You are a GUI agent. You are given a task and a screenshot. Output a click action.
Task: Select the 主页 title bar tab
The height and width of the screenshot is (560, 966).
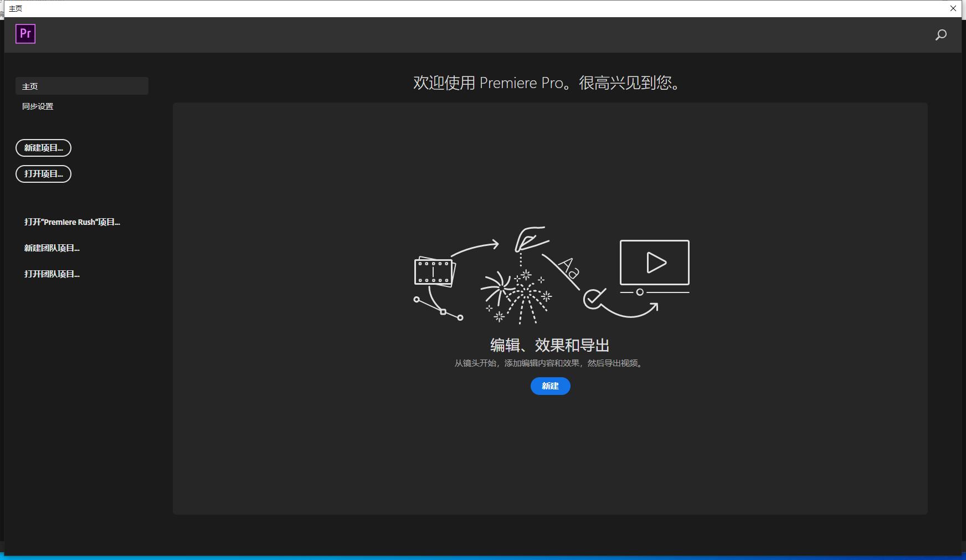click(x=15, y=8)
